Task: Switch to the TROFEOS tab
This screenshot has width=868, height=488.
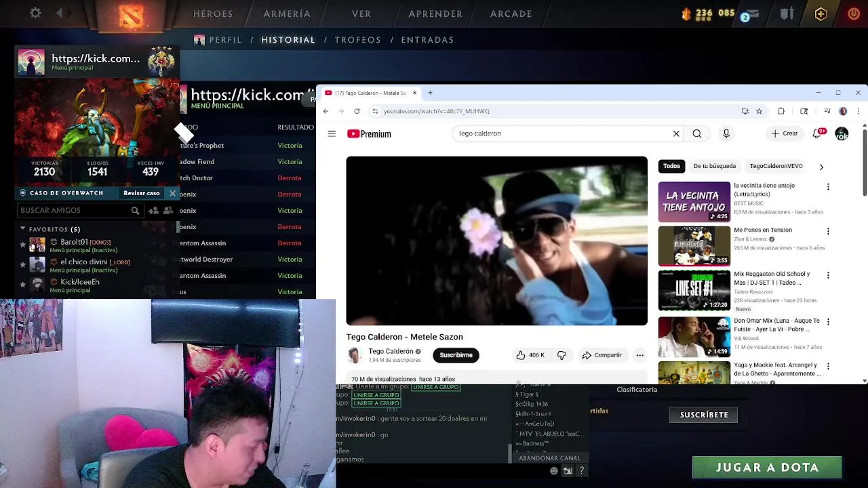Action: tap(357, 40)
